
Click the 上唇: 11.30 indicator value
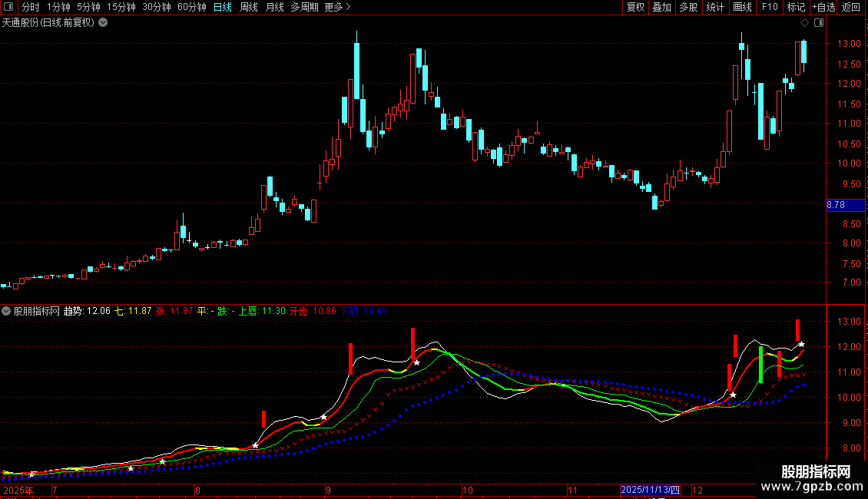[262, 311]
